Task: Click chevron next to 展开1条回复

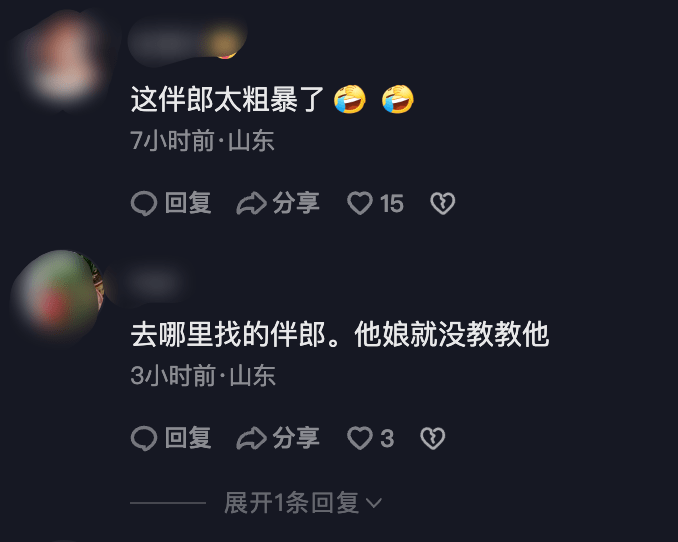Action: [x=374, y=503]
